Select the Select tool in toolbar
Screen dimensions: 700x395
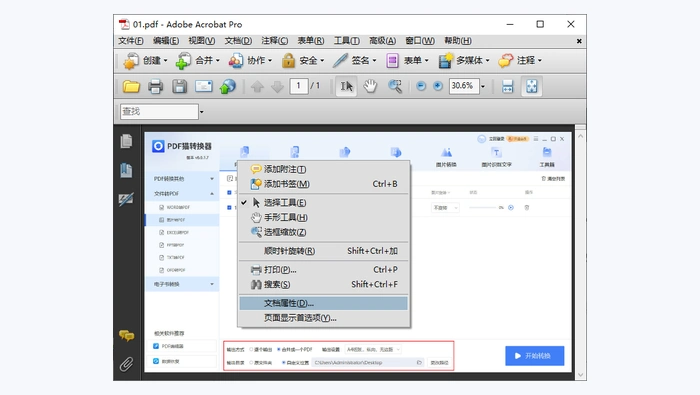(346, 86)
